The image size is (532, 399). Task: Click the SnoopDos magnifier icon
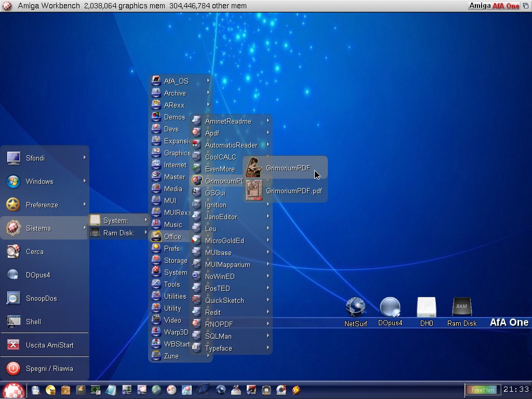pyautogui.click(x=14, y=298)
